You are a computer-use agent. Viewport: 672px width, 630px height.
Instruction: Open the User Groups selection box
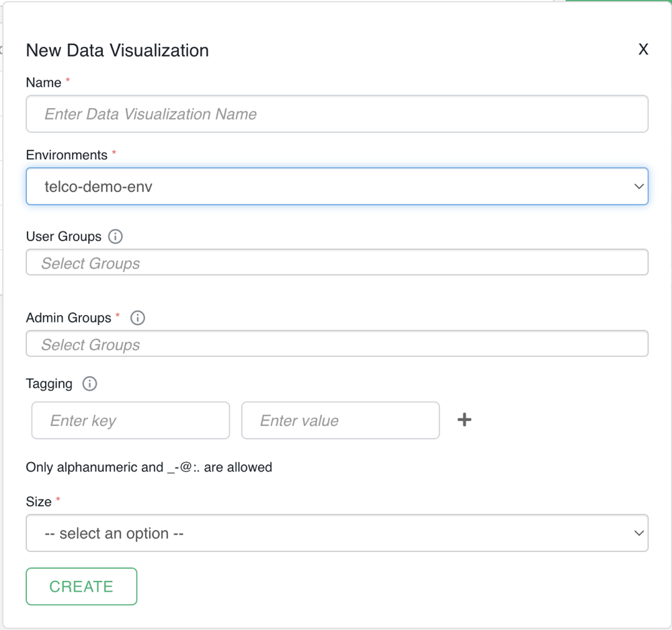[x=337, y=263]
